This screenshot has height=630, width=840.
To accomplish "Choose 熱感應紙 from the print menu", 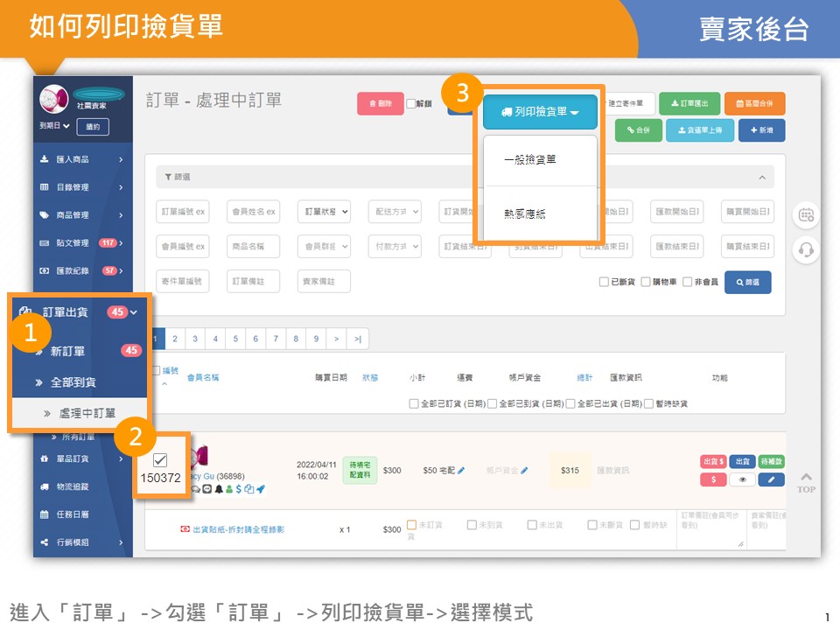I will tap(526, 213).
